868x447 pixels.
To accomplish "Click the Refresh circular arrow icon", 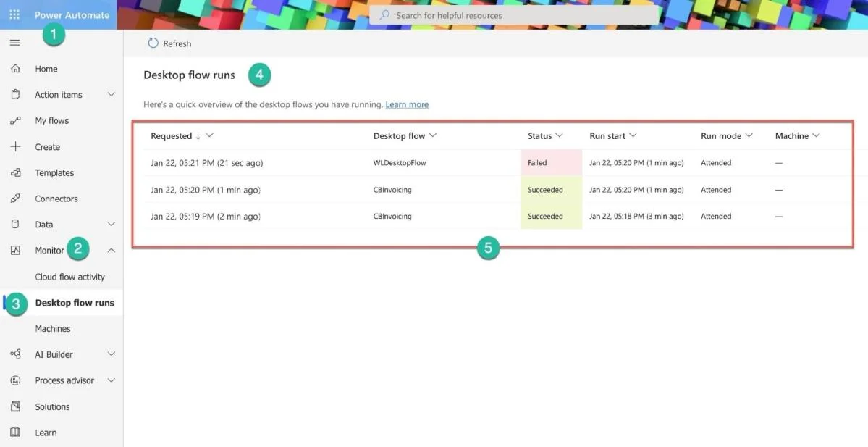I will tap(153, 43).
